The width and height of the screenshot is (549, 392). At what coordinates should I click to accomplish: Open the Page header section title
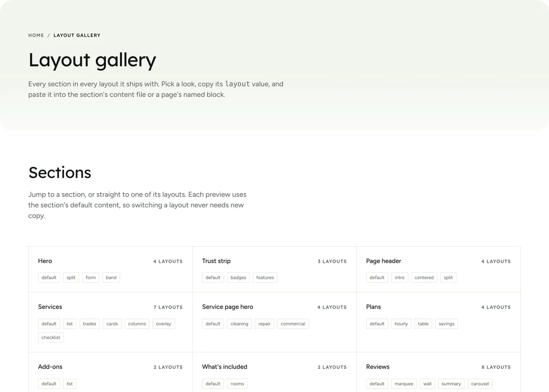point(384,261)
